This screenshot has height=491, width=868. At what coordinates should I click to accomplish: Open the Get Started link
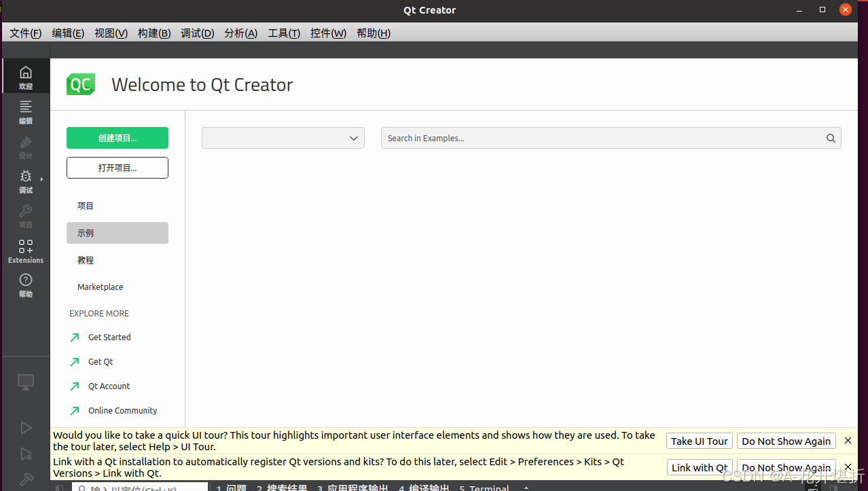(109, 338)
